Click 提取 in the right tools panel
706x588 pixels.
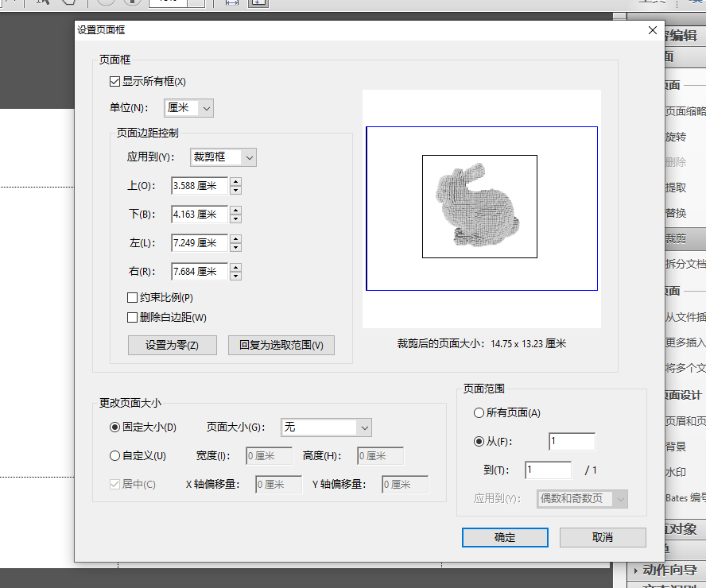click(676, 188)
